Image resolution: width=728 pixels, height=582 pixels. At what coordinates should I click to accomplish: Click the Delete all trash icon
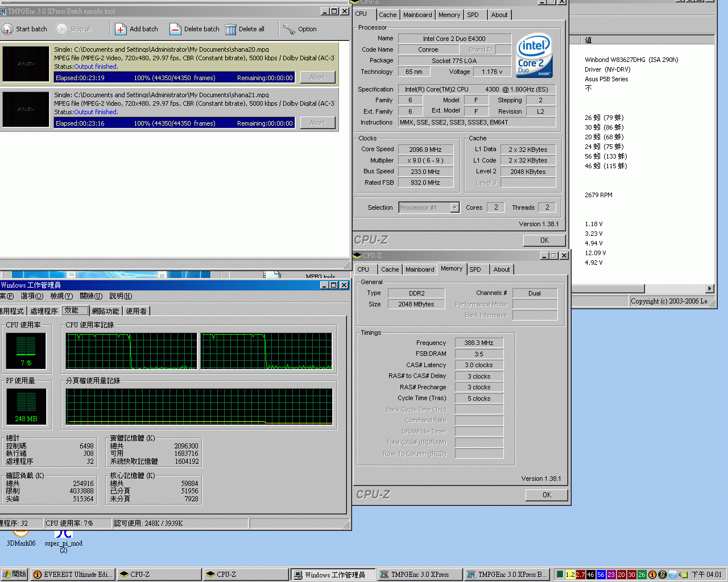click(230, 29)
